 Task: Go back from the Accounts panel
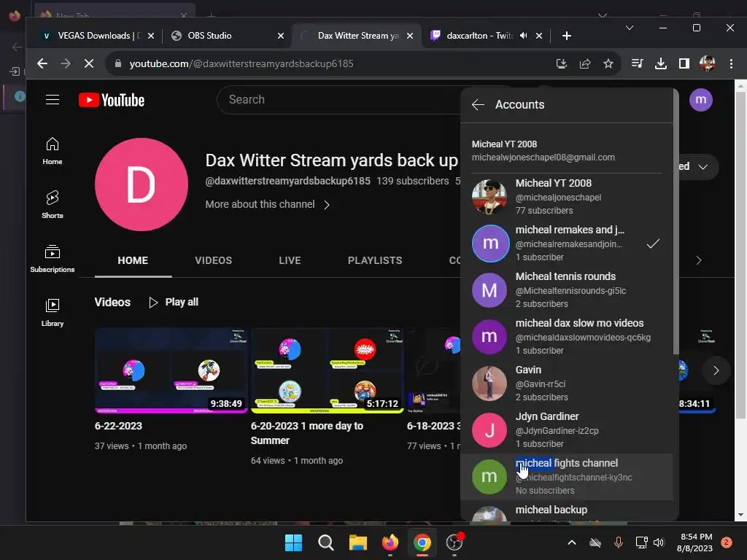tap(478, 105)
